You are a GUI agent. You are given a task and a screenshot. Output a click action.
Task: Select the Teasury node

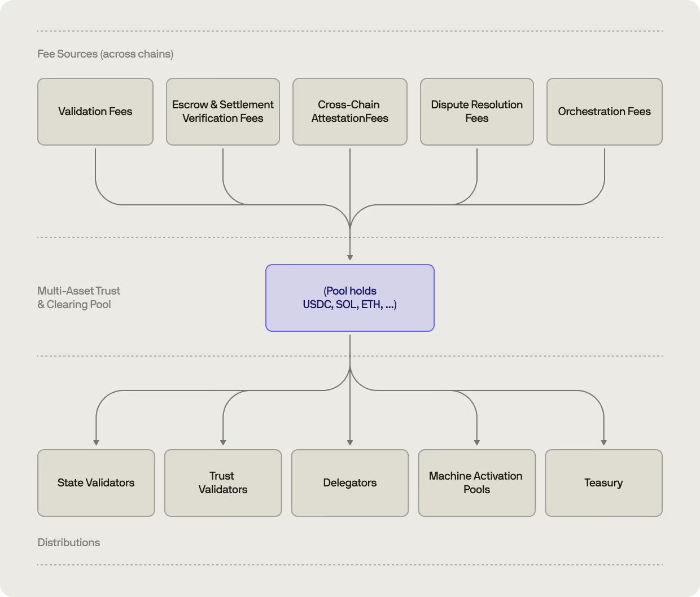point(603,482)
